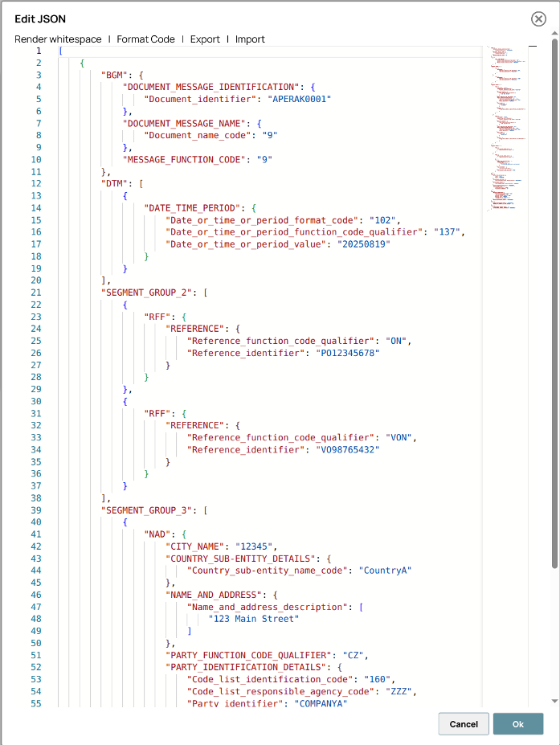Click line number 39 in gutter
This screenshot has width=560, height=745.
tap(36, 510)
